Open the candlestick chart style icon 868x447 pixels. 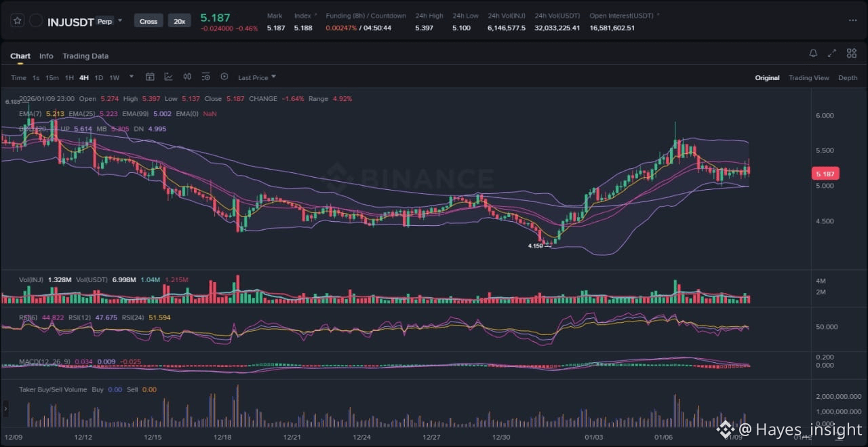point(187,77)
